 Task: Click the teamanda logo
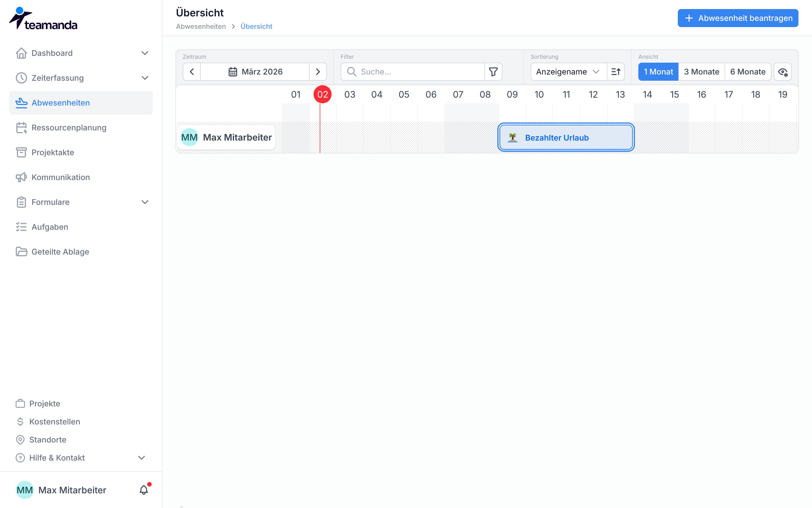click(x=43, y=18)
